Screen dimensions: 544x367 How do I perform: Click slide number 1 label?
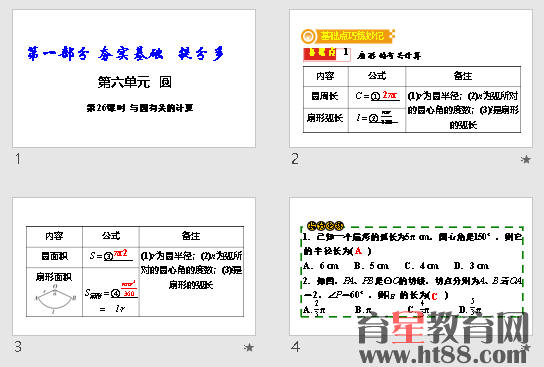click(x=18, y=159)
